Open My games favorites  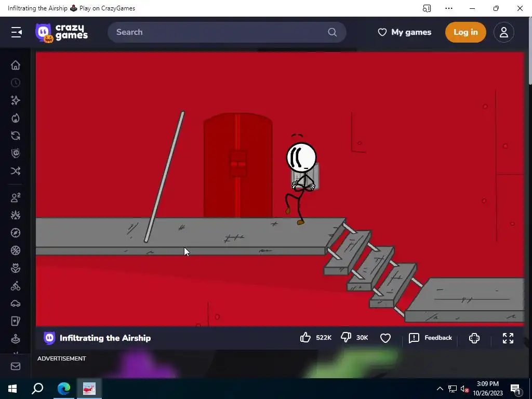pos(404,32)
